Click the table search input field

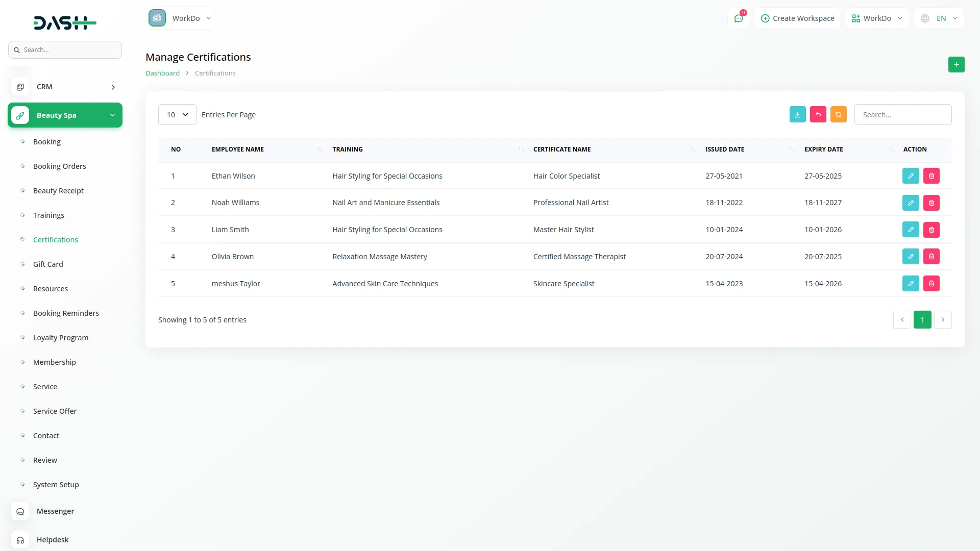[x=902, y=115]
